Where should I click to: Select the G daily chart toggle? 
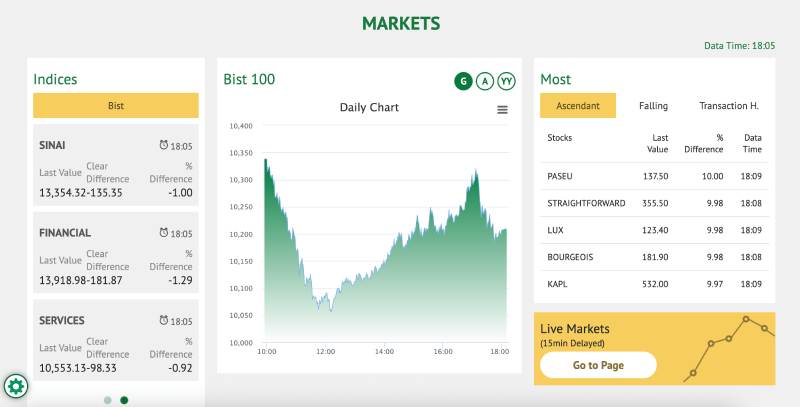463,81
